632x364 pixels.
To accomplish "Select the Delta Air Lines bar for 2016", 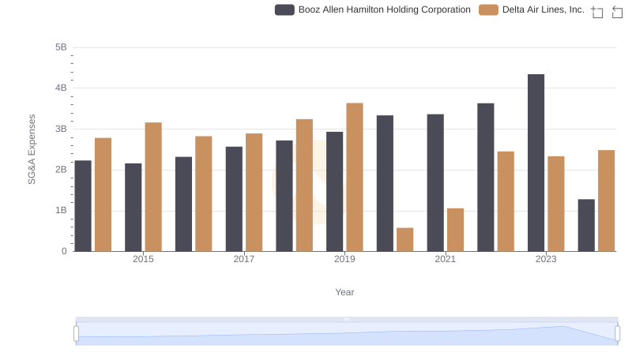I will (x=204, y=194).
